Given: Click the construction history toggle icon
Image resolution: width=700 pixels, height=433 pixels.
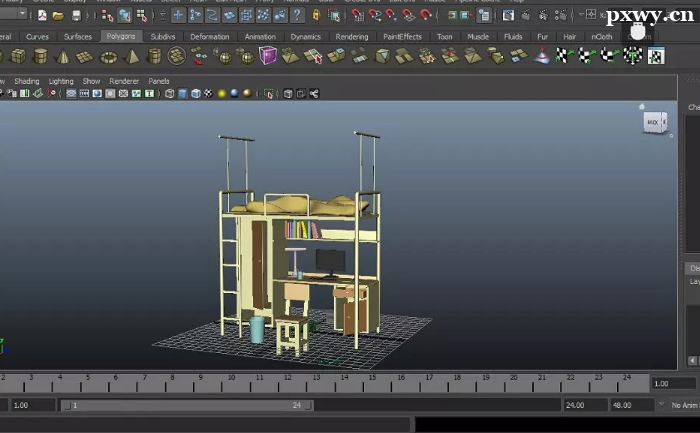Looking at the screenshot, I should click(x=484, y=16).
